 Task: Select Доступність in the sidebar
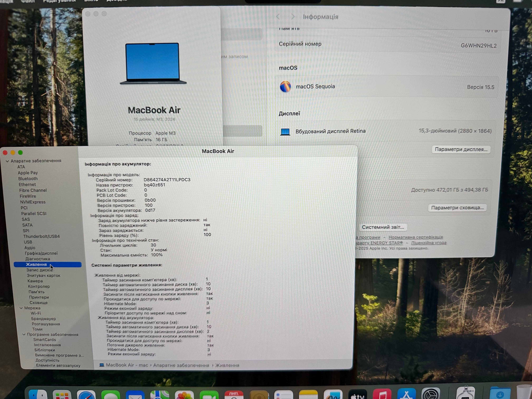(x=47, y=360)
